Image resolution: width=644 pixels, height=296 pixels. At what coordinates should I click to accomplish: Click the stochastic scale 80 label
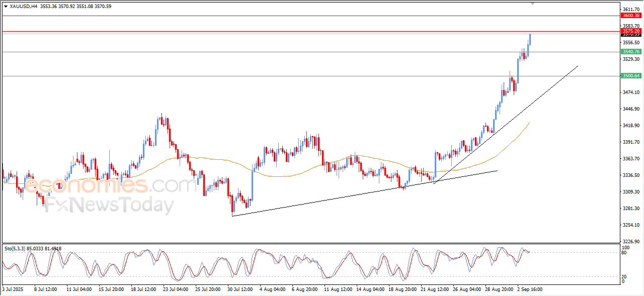(x=625, y=253)
